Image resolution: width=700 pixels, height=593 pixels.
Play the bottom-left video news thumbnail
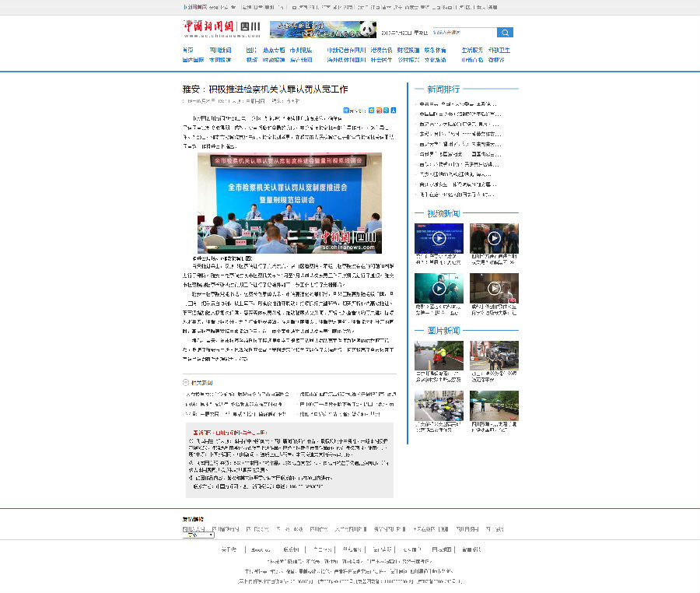pos(439,288)
